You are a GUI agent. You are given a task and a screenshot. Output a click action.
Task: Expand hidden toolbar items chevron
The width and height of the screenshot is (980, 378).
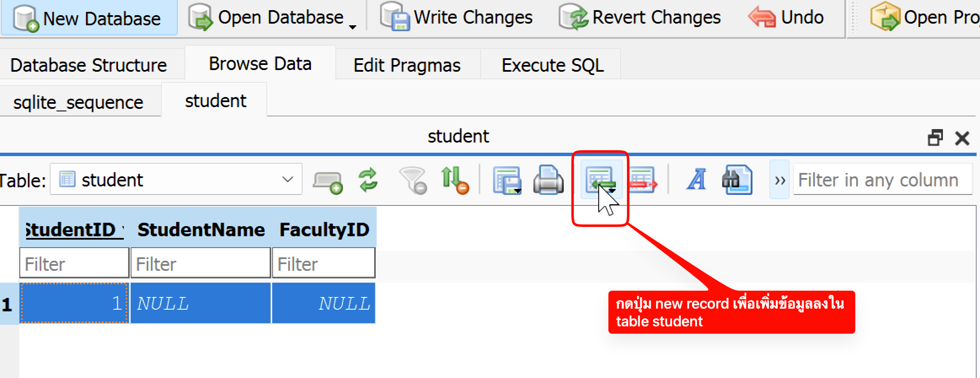coord(779,180)
